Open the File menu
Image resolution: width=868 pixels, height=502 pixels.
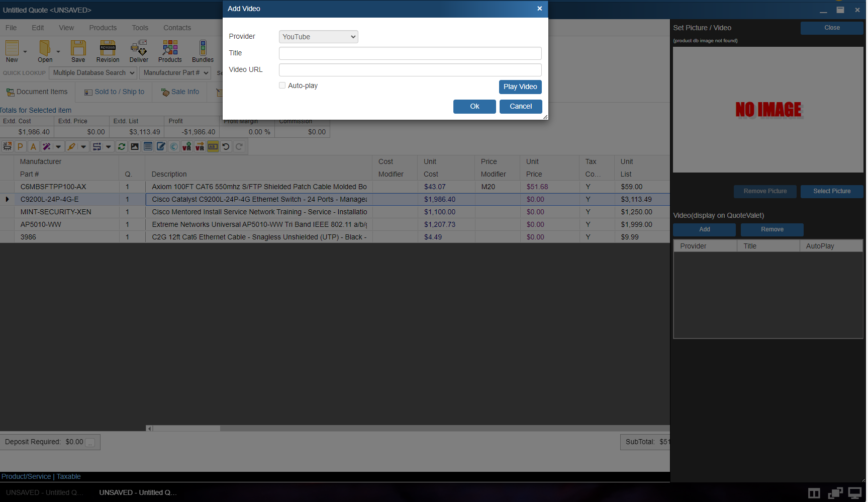11,28
